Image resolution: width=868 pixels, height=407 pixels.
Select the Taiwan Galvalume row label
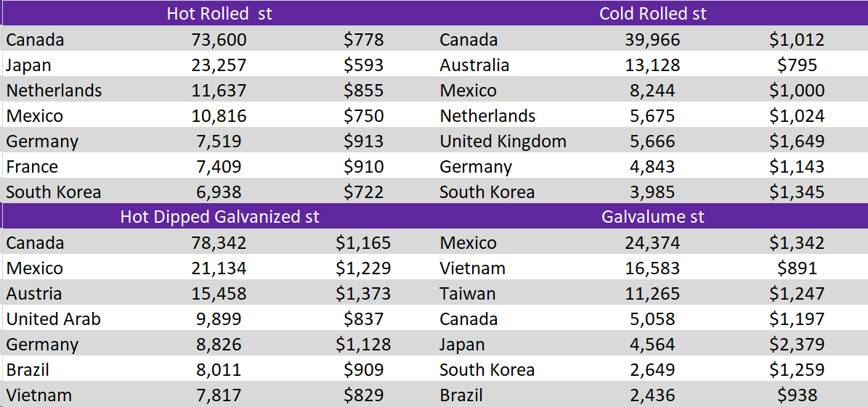[x=467, y=294]
